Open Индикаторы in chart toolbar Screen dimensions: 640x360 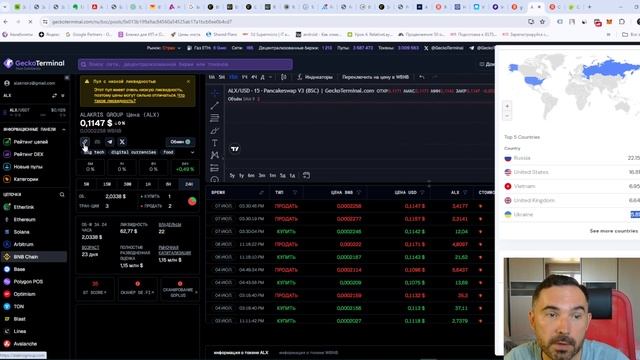pyautogui.click(x=315, y=77)
